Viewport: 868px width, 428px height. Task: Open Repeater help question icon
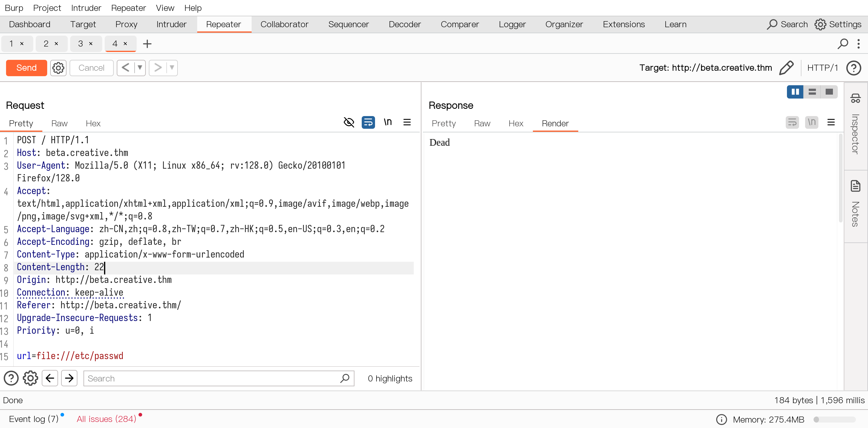coord(853,68)
